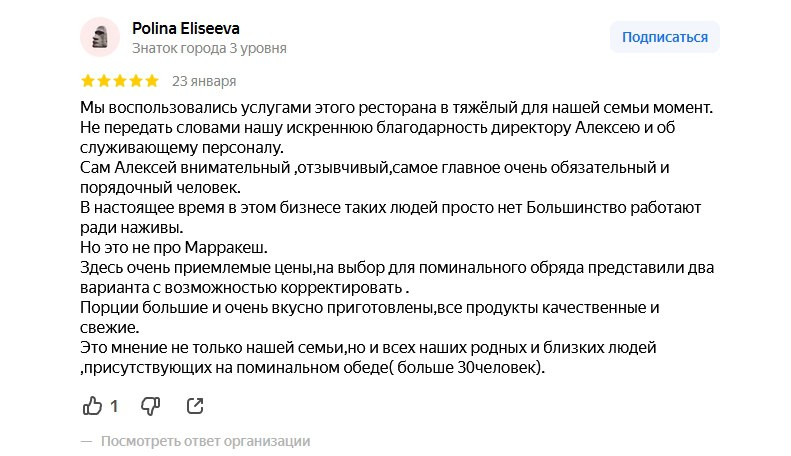Expand Посмотреть ответ организации
Image resolution: width=791 pixels, height=456 pixels.
pos(205,441)
